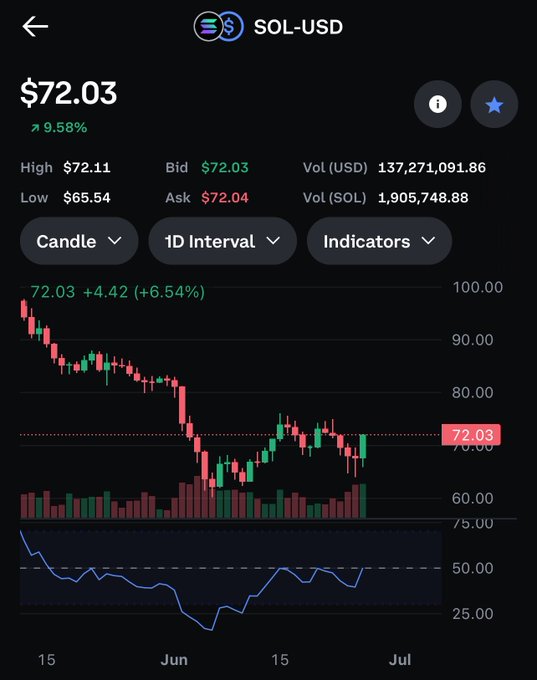Tap the $72.03 current price headline
The image size is (537, 680).
69,93
